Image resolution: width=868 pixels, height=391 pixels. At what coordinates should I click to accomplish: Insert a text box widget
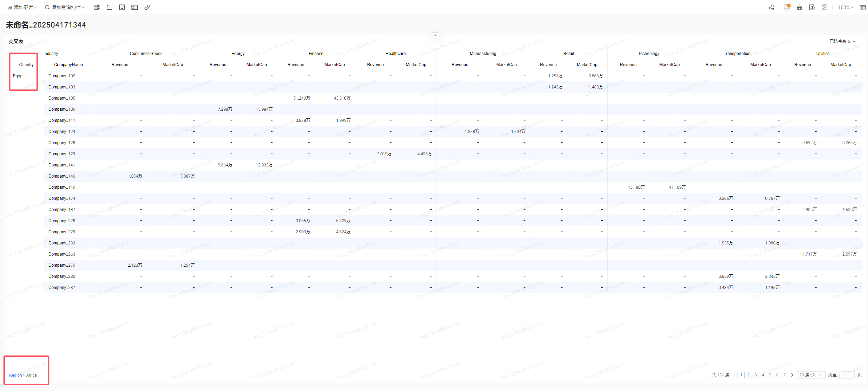[122, 7]
